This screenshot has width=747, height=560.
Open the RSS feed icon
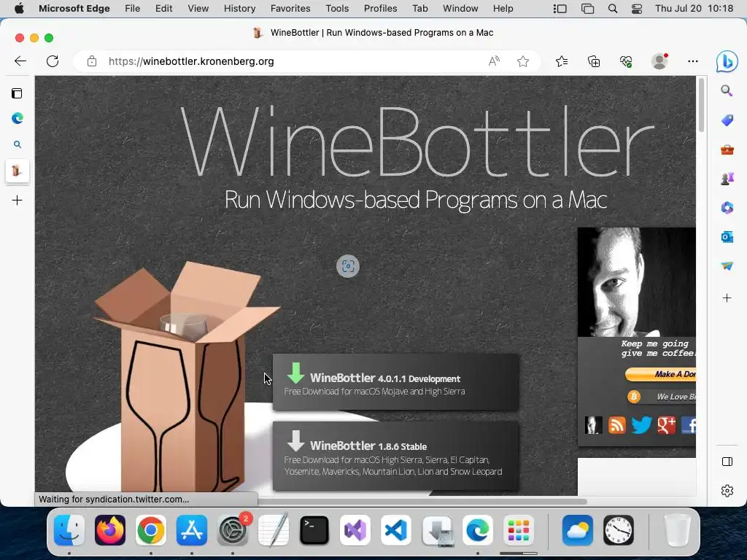(617, 425)
